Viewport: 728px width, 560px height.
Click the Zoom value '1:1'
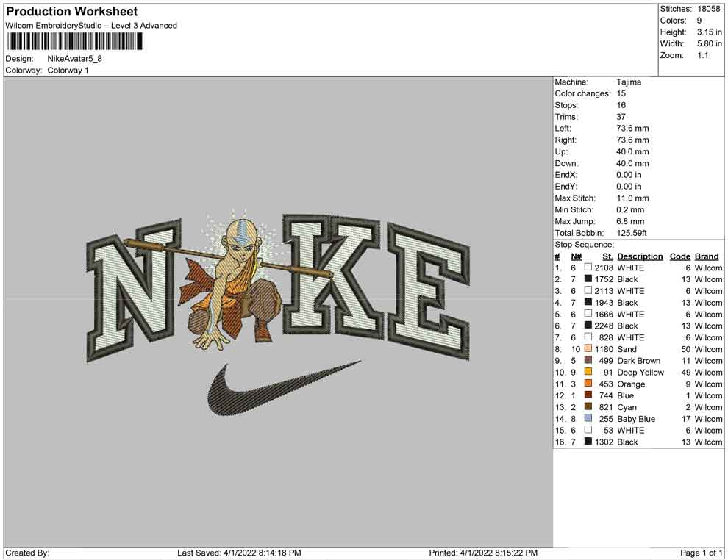tap(702, 55)
